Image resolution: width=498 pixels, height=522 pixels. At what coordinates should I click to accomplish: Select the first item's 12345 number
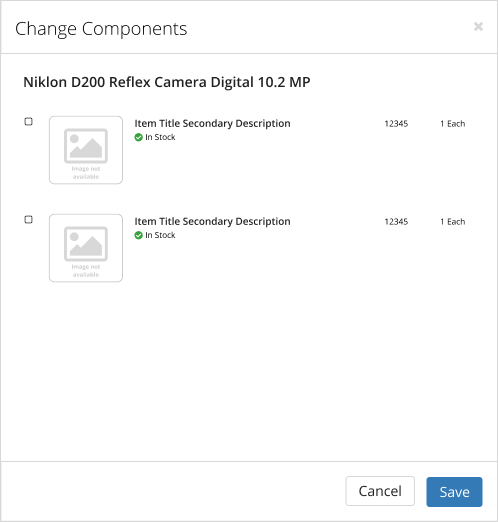pyautogui.click(x=396, y=124)
